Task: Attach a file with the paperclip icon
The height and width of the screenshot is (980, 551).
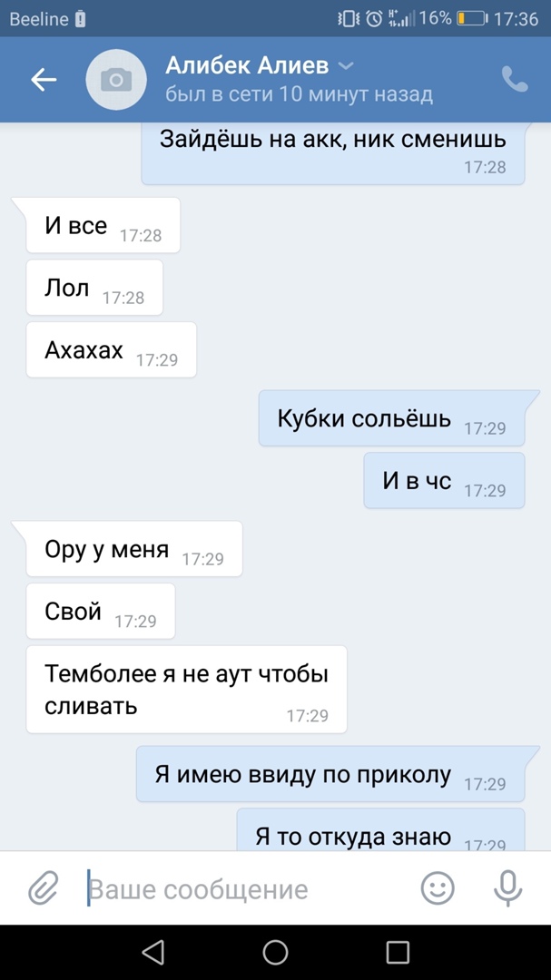Action: click(x=44, y=887)
